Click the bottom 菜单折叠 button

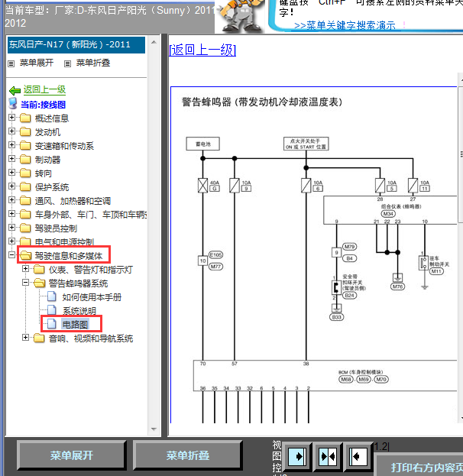point(188,455)
